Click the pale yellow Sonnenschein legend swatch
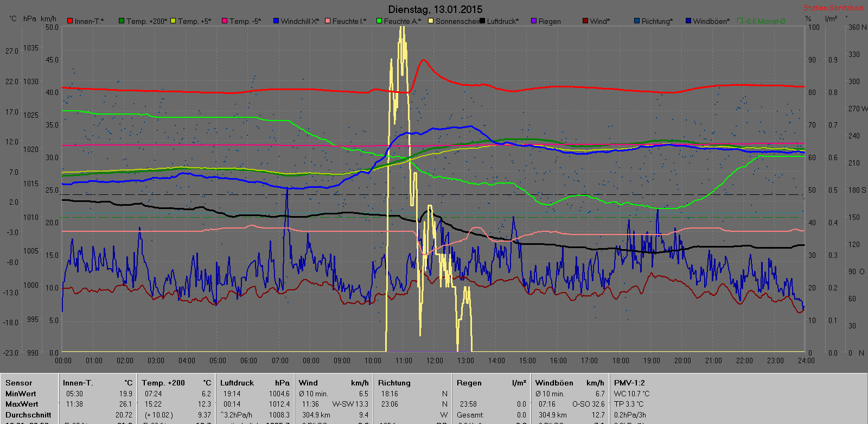868x424 pixels. (x=431, y=21)
